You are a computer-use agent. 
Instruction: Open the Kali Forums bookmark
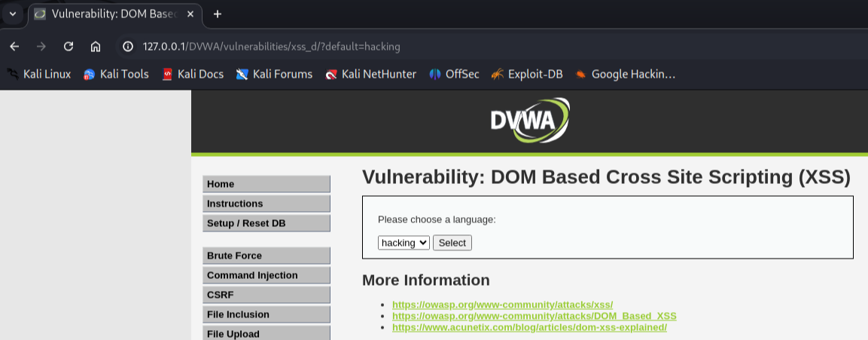273,74
